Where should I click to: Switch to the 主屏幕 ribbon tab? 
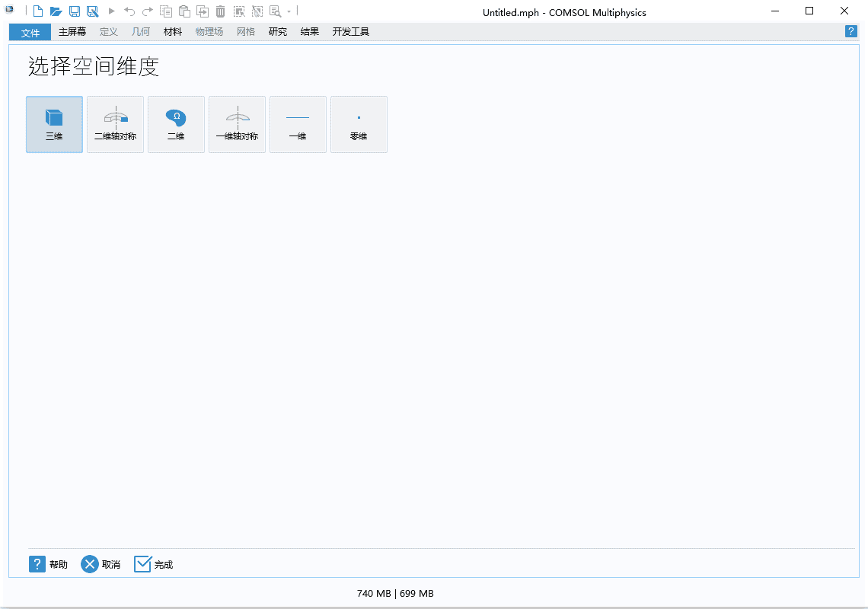pyautogui.click(x=72, y=32)
